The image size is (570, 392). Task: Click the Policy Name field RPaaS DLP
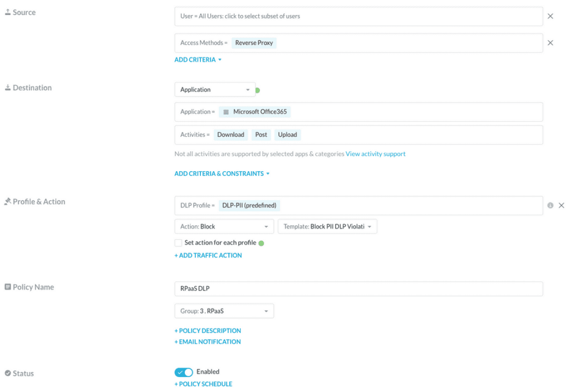359,289
